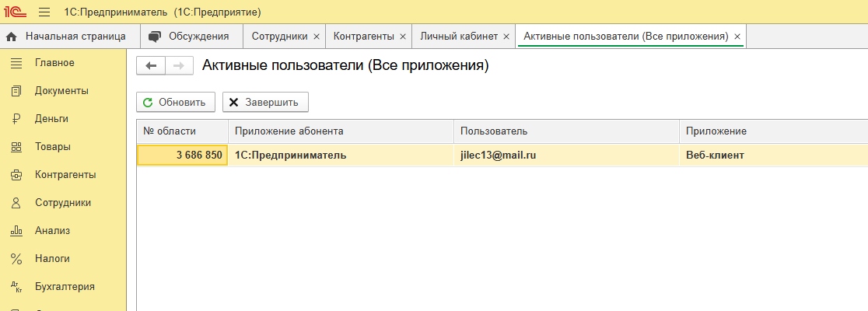Click the Обновить button
Viewport: 868px width, 311px height.
[175, 102]
